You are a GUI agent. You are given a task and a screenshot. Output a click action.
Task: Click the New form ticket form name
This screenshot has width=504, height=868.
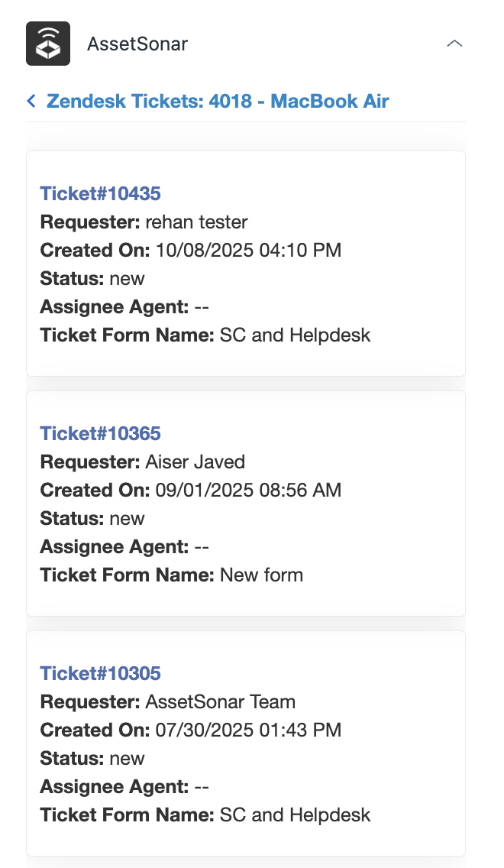[261, 575]
